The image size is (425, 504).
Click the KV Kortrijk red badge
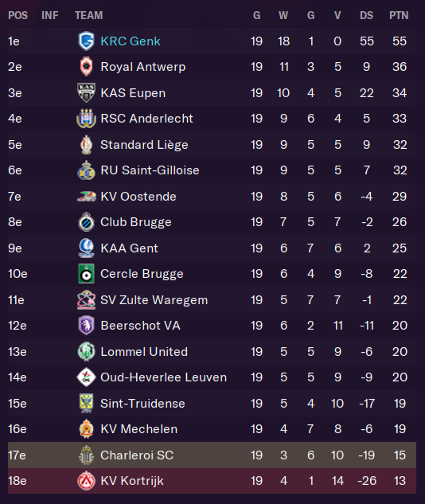pyautogui.click(x=86, y=481)
